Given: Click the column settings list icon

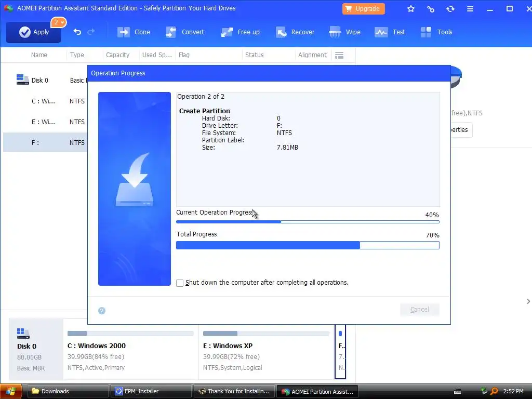Looking at the screenshot, I should tap(339, 55).
